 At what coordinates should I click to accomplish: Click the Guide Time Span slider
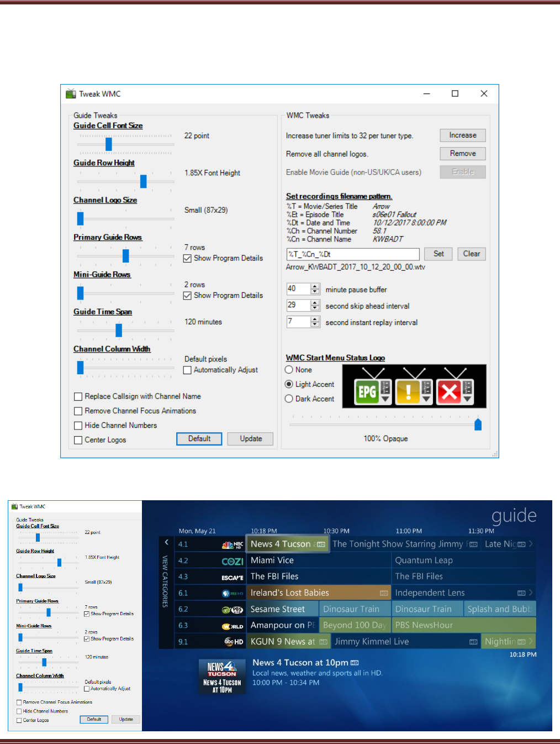pyautogui.click(x=125, y=330)
